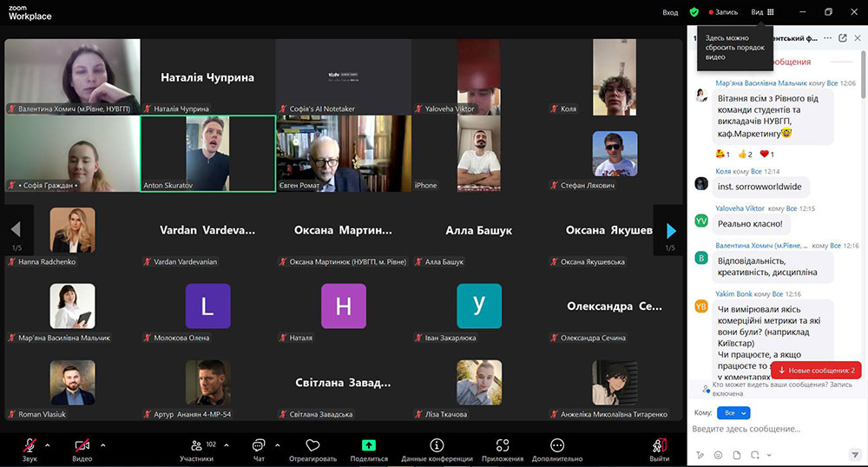868x467 pixels.
Task: Turn on camera with Видео button
Action: click(x=82, y=450)
